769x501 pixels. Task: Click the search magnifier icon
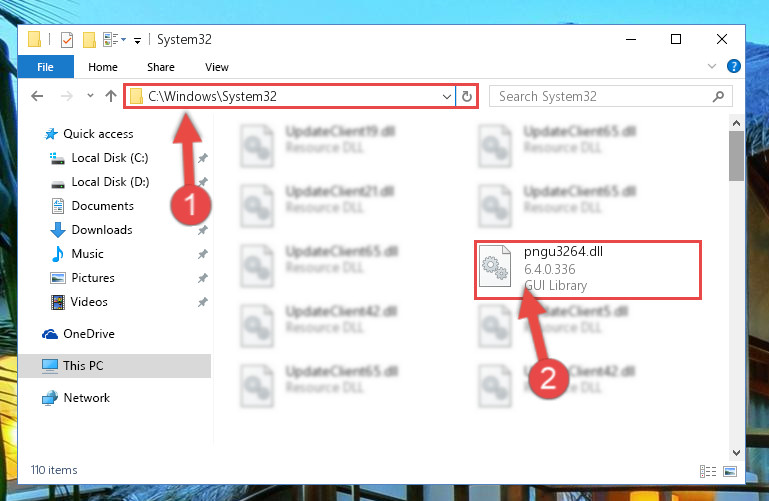(718, 97)
